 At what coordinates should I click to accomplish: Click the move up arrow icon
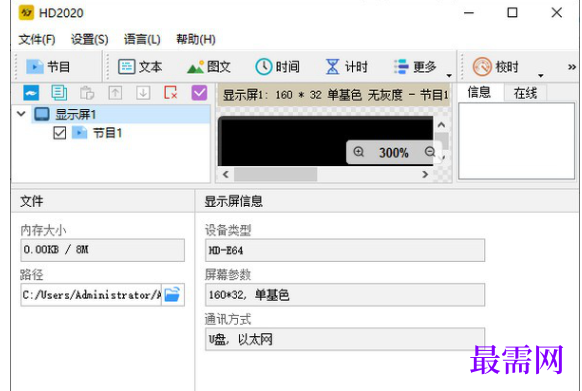click(115, 93)
